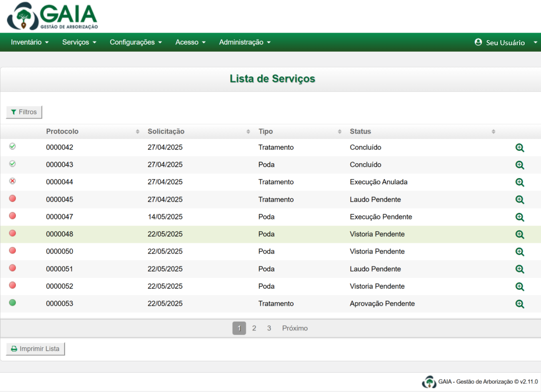The width and height of the screenshot is (541, 392).
Task: Click the Imprimir Lista button
Action: (36, 349)
